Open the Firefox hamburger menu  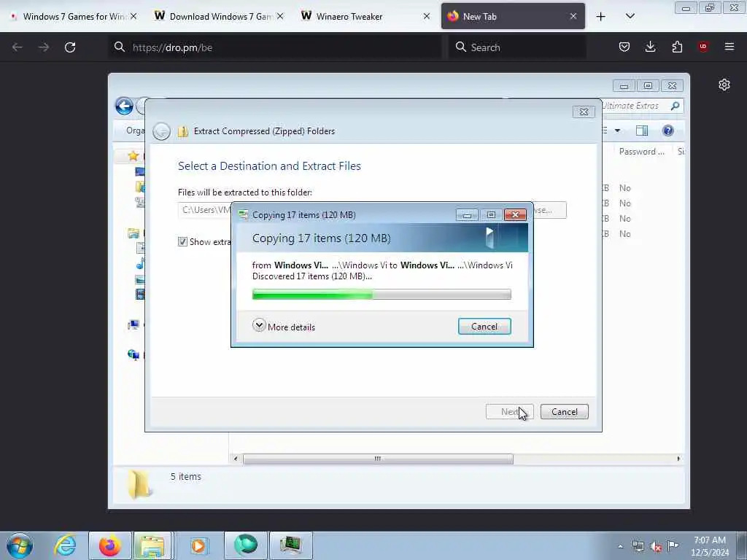[729, 47]
